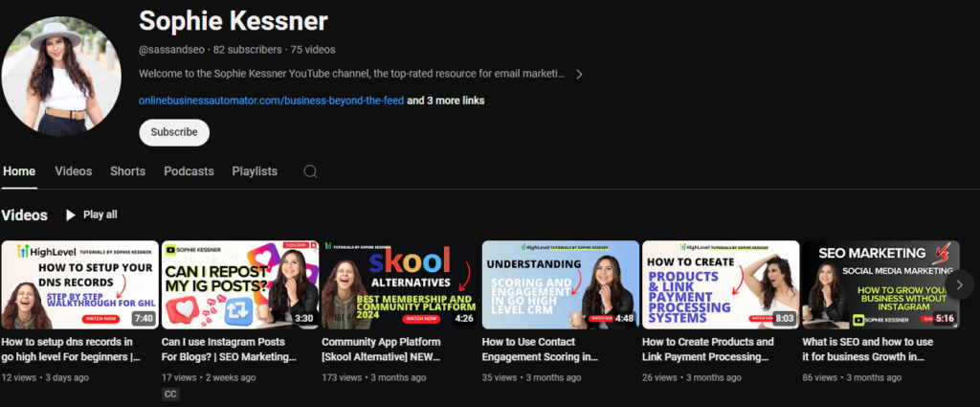Show the '3 more links' list

446,100
